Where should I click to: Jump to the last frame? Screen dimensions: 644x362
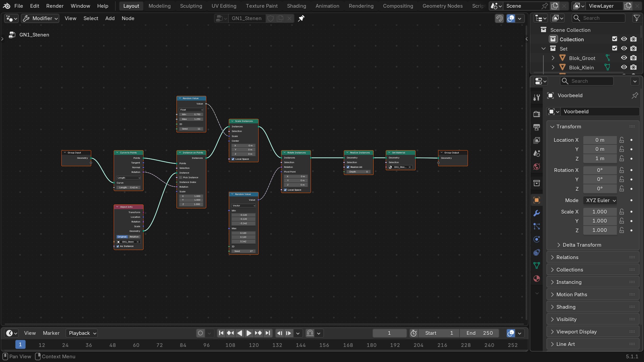click(x=268, y=333)
